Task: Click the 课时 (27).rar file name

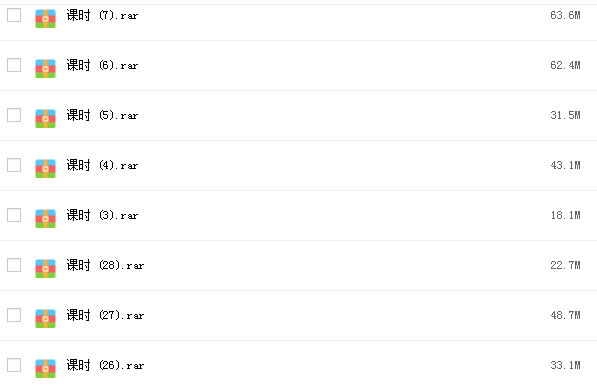Action: click(x=105, y=315)
